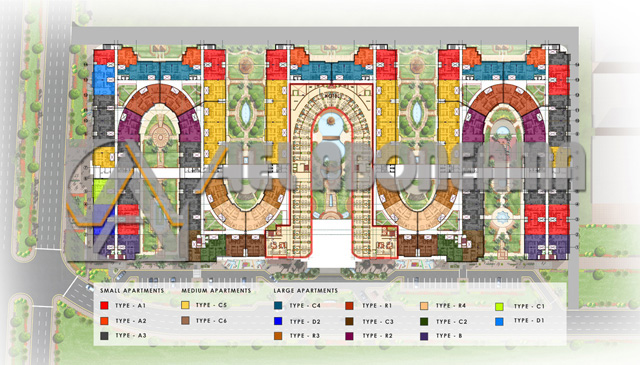
Task: Click the MEDIUM APARTMENTS legend heading
Action: (216, 291)
